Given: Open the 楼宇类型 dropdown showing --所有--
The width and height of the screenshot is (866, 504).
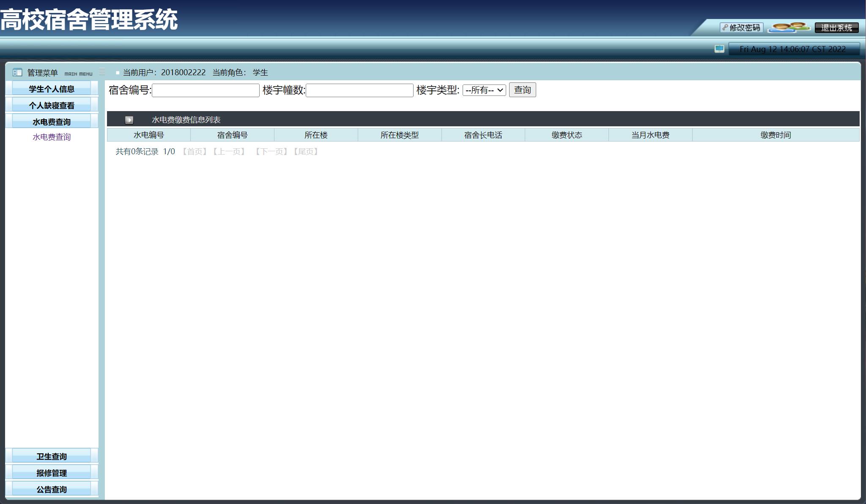Looking at the screenshot, I should [484, 90].
